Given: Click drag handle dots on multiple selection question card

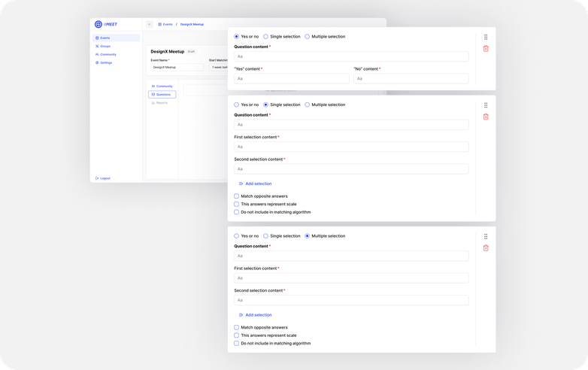Looking at the screenshot, I should pos(486,236).
